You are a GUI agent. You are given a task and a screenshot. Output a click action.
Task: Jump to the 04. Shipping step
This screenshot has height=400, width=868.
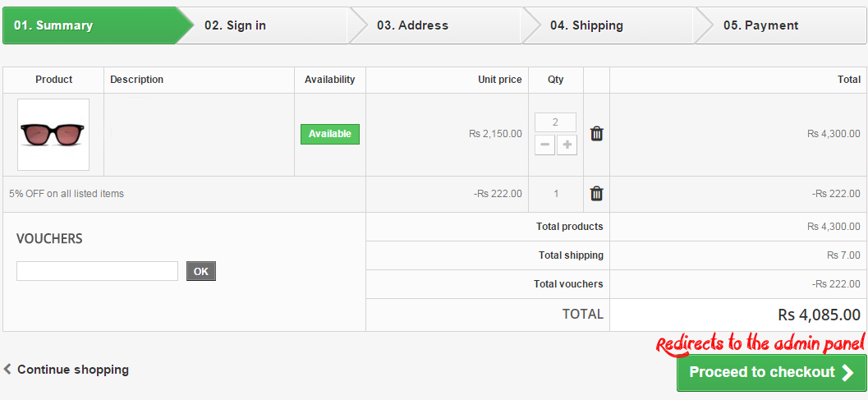[586, 25]
